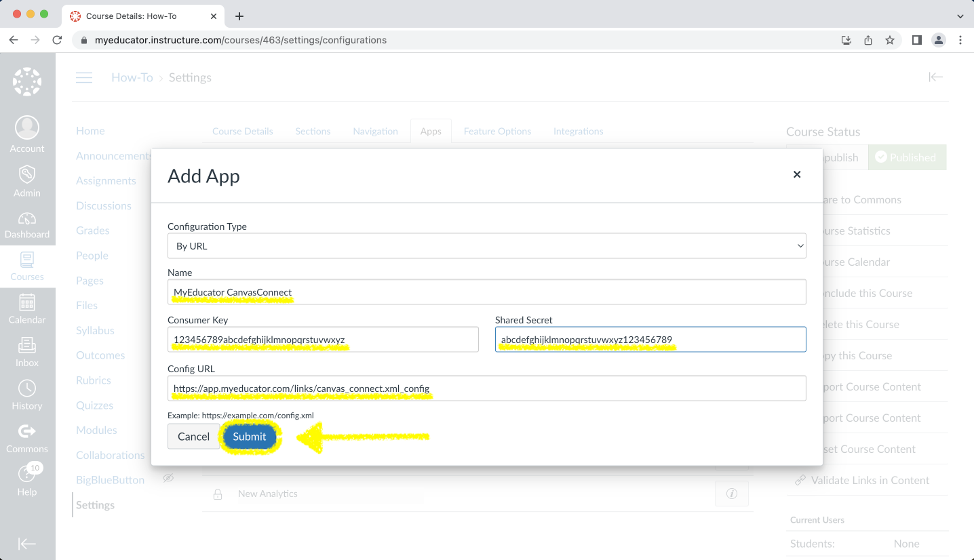Expand the browser tab search chevron

960,16
